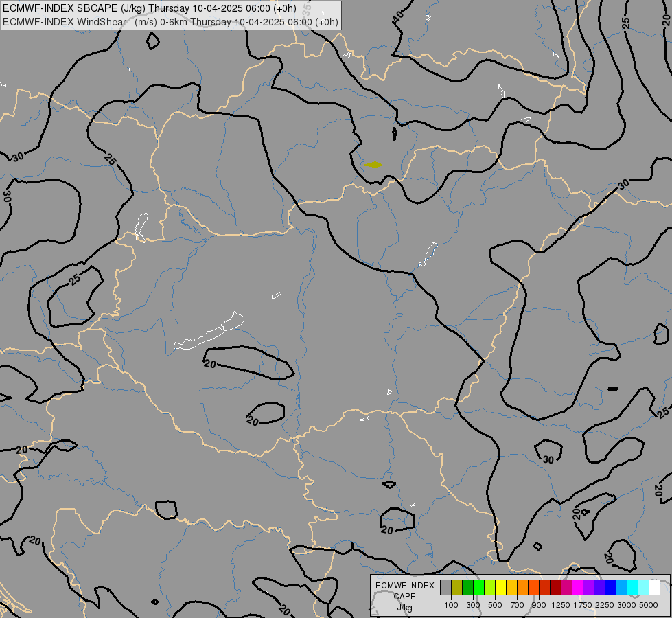Click the legend value 1250
Screen dimensions: 672x618
pyautogui.click(x=561, y=605)
